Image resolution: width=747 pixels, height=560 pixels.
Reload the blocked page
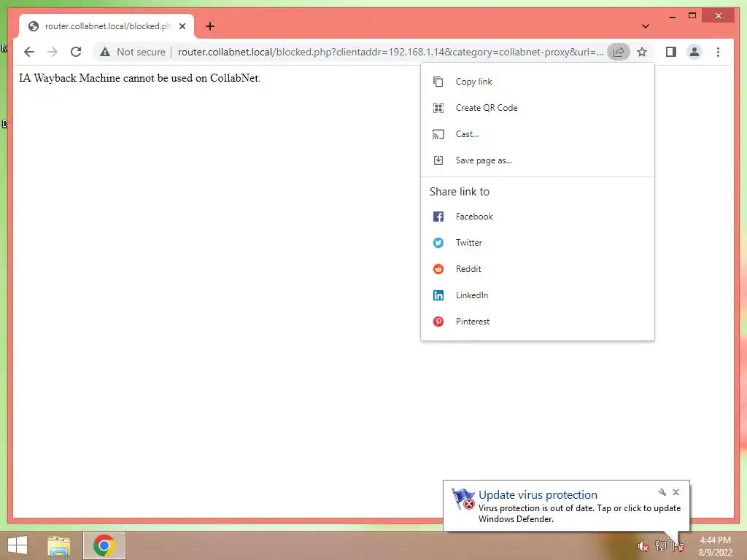point(76,52)
